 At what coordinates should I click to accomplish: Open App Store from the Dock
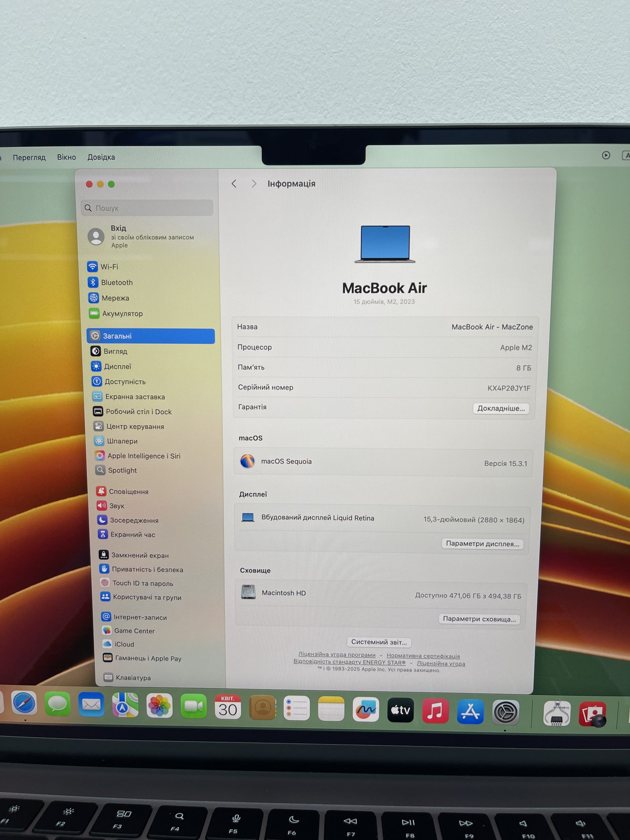click(470, 711)
